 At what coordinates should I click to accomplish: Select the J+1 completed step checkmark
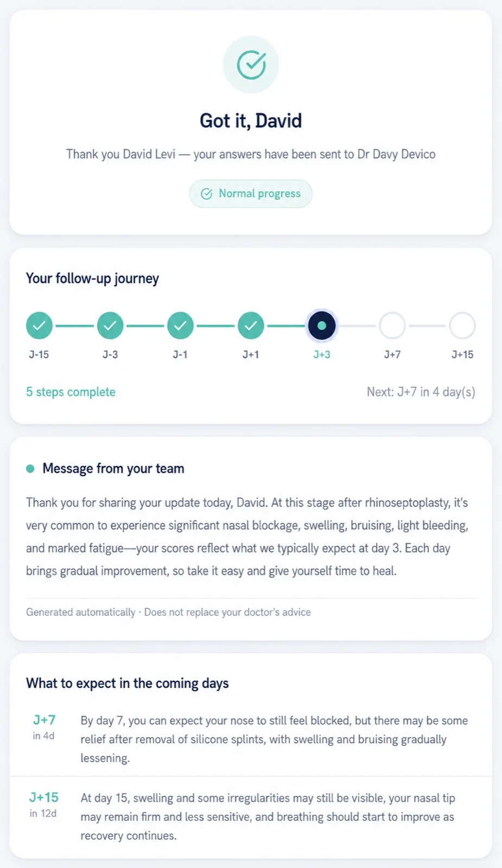tap(251, 325)
